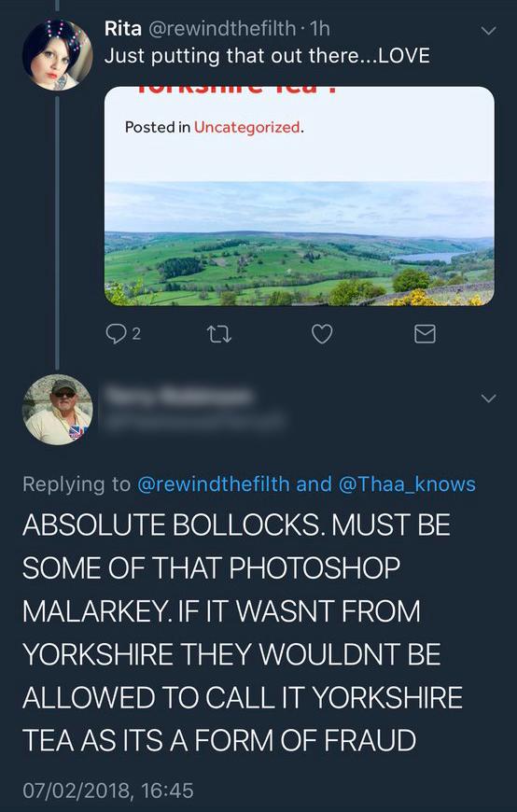Share the tweet via the envelope message icon
Viewport: 517px width, 812px height.
click(426, 334)
